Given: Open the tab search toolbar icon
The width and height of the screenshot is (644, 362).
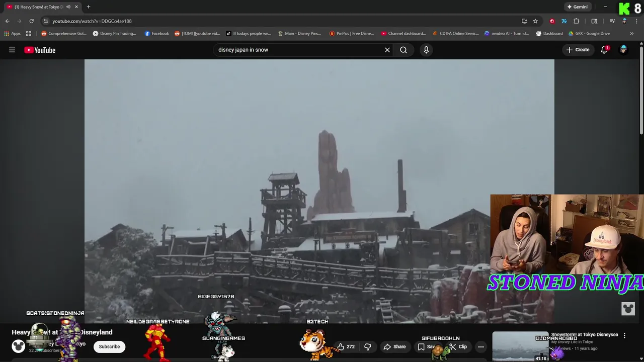Looking at the screenshot, I should tap(594, 21).
